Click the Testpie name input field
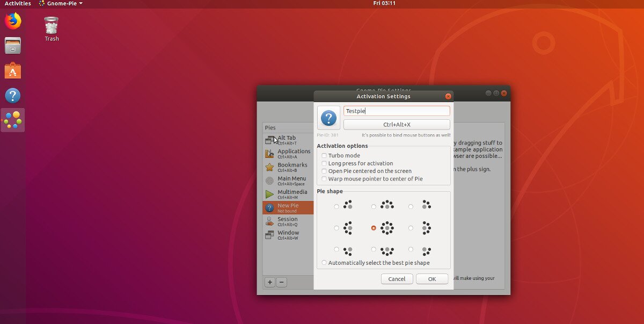644x324 pixels. tap(397, 111)
